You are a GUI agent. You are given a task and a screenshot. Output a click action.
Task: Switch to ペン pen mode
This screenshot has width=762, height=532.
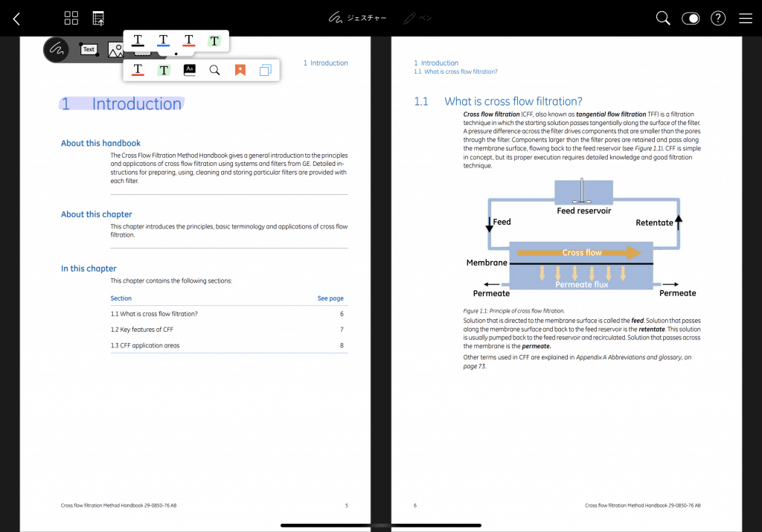417,18
